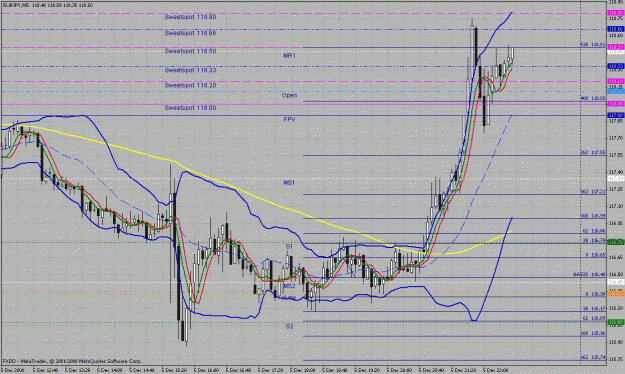
Task: Click the '5 Dec 18:00' time axis marker
Action: [304, 370]
